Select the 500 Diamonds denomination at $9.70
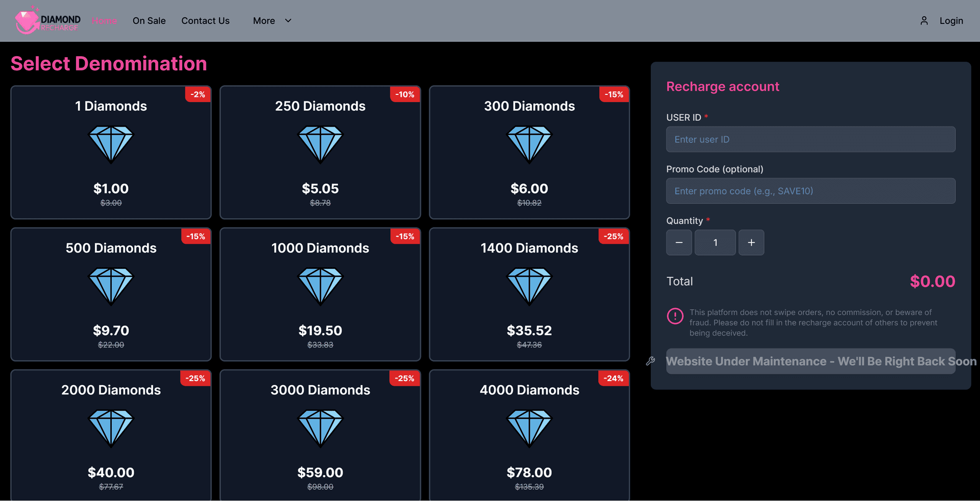 (x=111, y=294)
